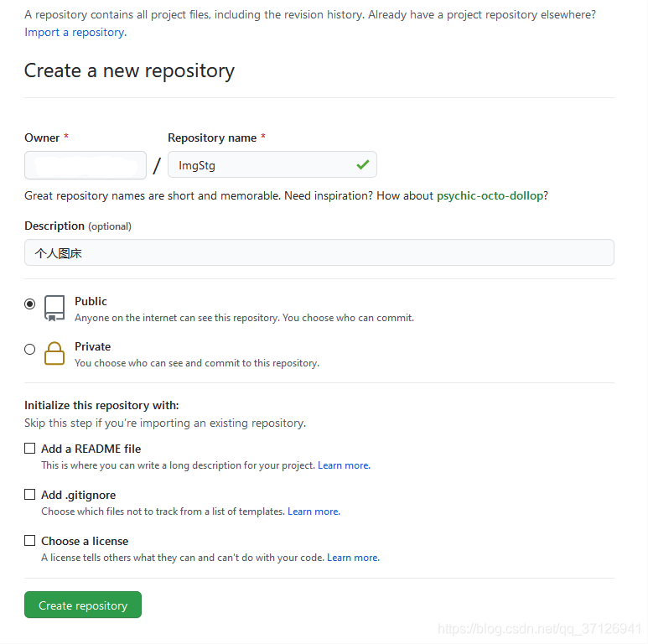
Task: Select the Public radio button
Action: click(29, 304)
